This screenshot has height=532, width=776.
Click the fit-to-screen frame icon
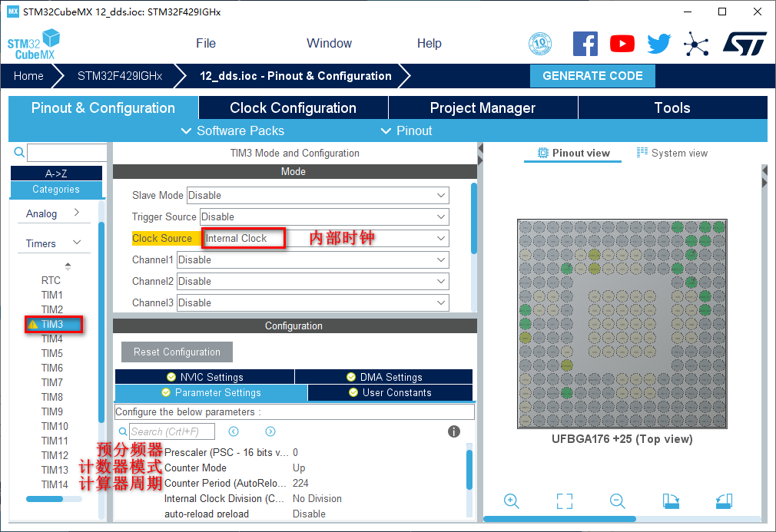point(565,501)
